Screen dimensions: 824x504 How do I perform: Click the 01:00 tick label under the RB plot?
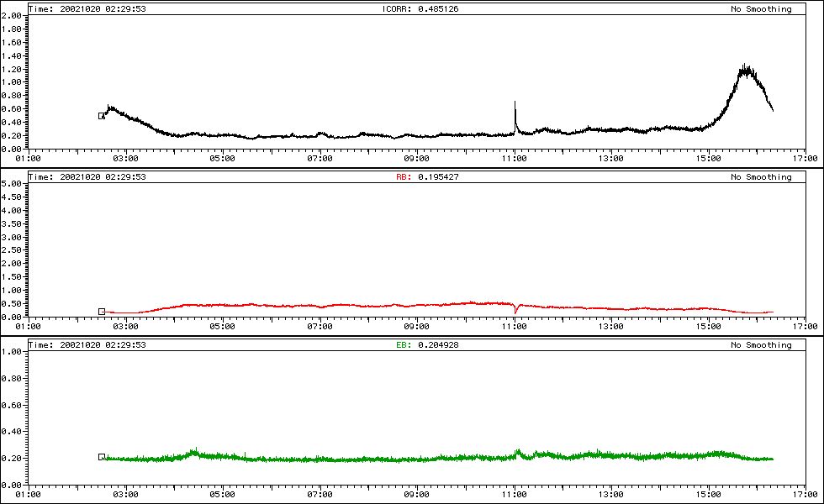click(x=28, y=327)
